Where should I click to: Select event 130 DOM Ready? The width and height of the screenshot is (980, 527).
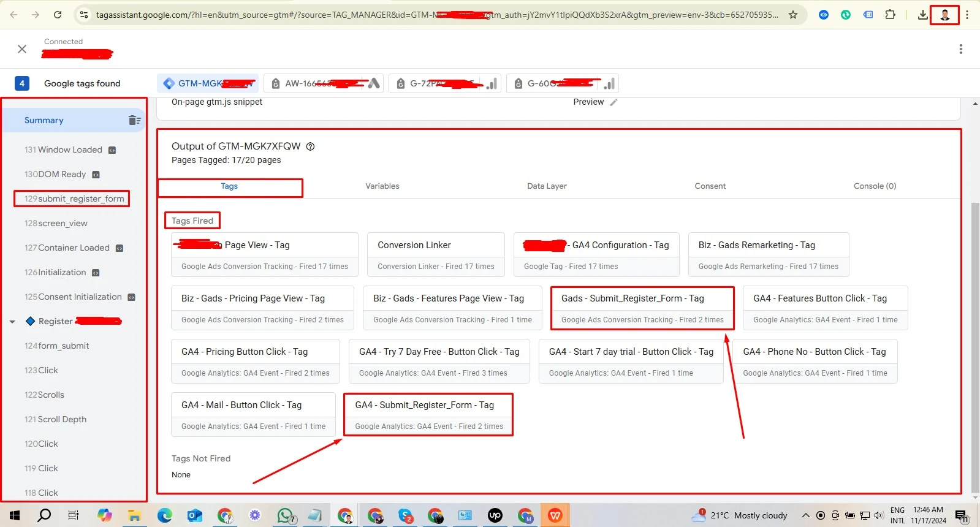point(62,175)
